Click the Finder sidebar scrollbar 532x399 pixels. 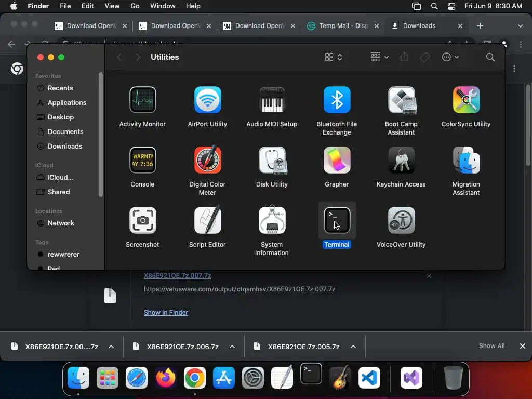point(100,135)
